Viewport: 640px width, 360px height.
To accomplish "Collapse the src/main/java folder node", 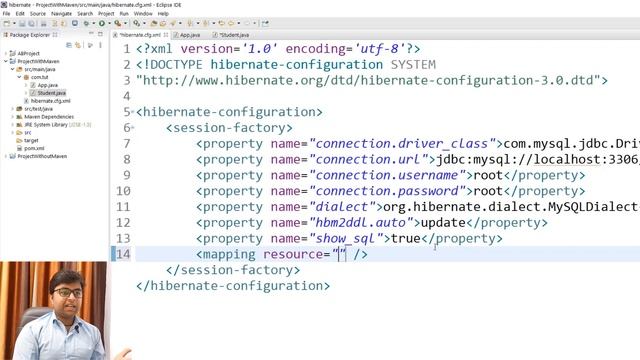I will [13, 69].
